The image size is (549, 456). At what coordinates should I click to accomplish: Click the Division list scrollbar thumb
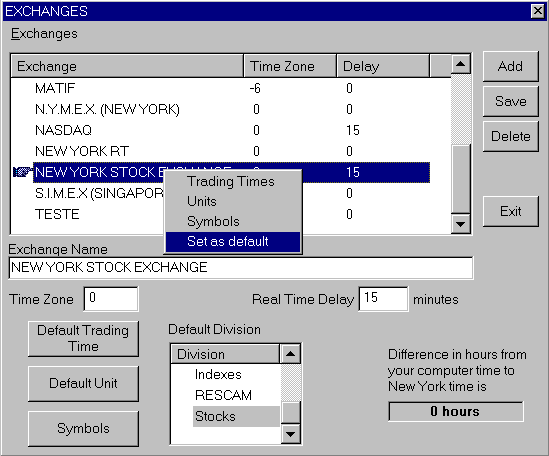click(290, 413)
